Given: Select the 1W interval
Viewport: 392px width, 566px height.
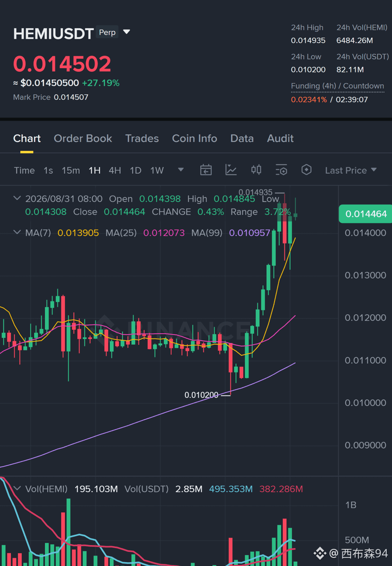Looking at the screenshot, I should pos(157,170).
